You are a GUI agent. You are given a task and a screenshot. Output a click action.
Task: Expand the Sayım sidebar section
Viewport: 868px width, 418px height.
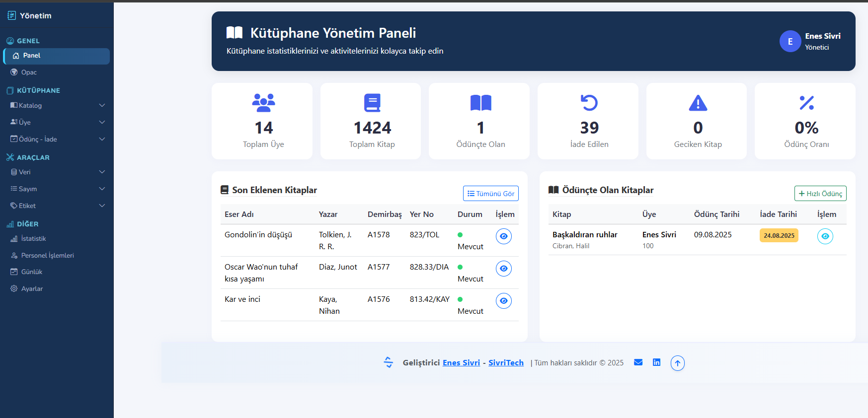pos(57,189)
